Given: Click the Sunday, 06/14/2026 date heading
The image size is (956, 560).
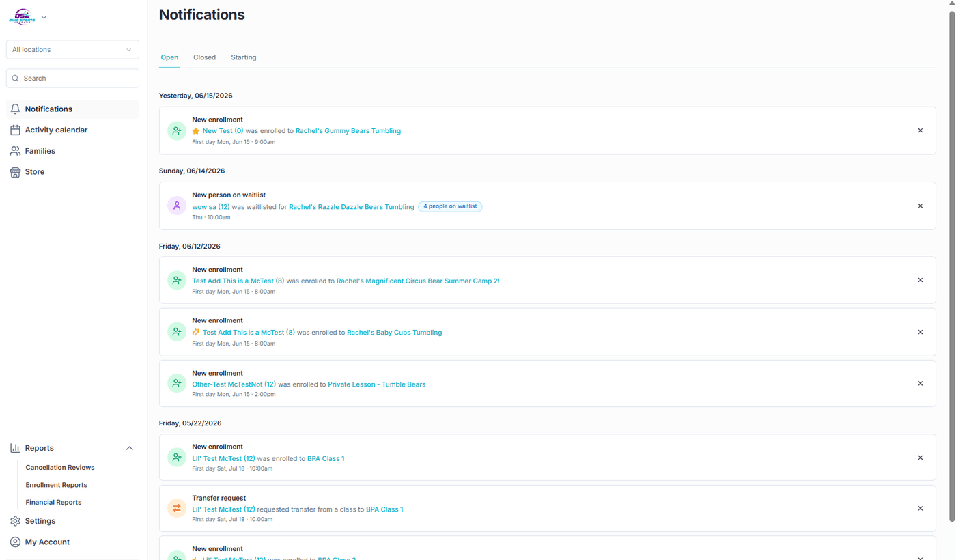Looking at the screenshot, I should tap(192, 171).
